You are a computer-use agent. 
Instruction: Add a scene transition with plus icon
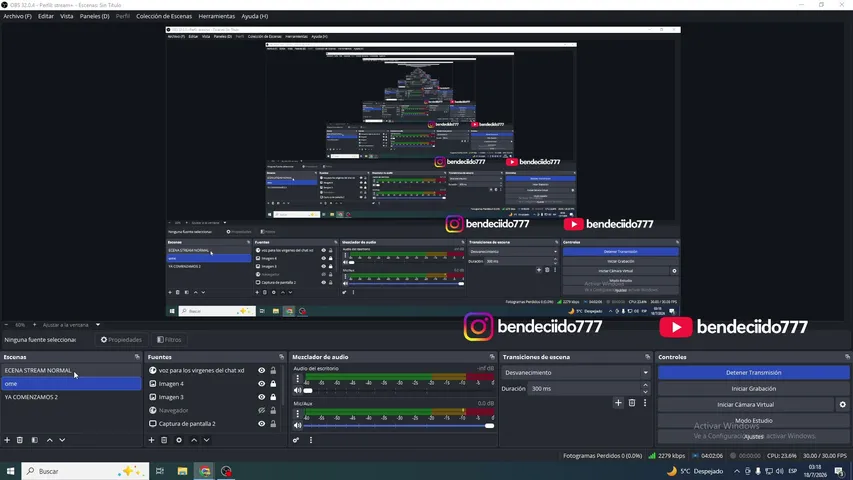pos(618,403)
